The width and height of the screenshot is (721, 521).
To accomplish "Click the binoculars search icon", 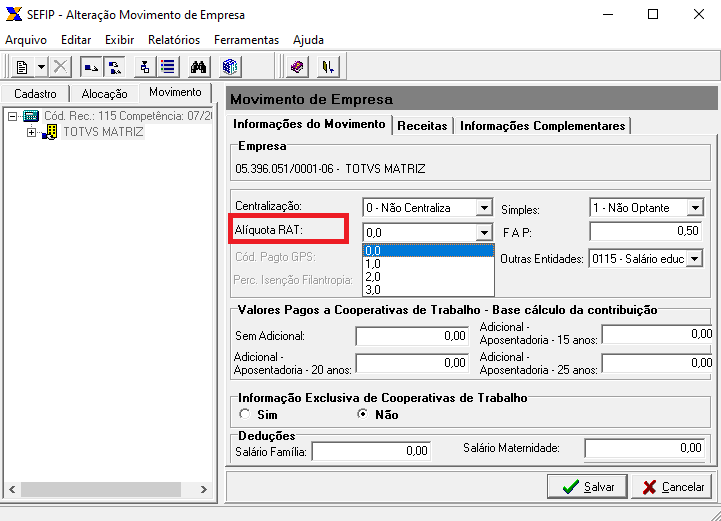I will (198, 67).
